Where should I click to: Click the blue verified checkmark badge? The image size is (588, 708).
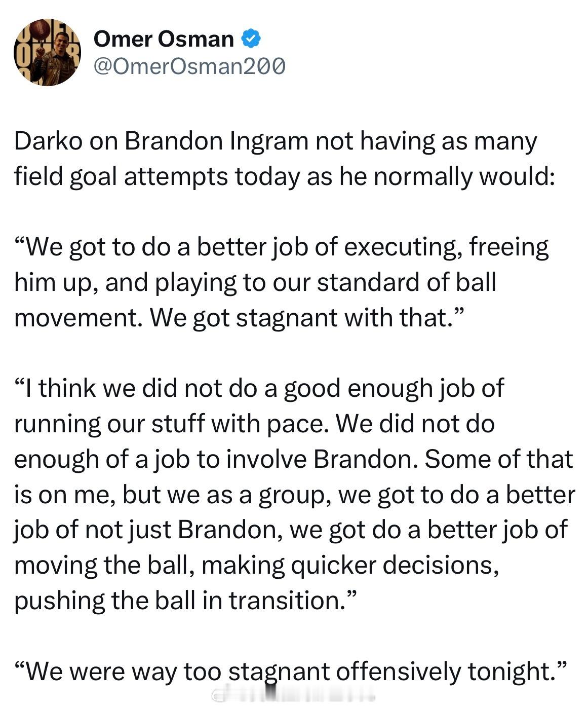251,39
